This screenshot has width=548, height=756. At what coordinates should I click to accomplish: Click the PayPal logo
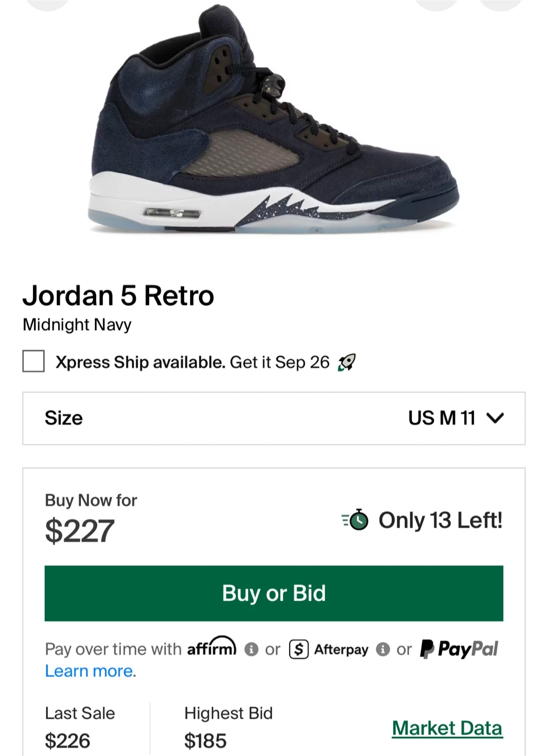coord(459,649)
